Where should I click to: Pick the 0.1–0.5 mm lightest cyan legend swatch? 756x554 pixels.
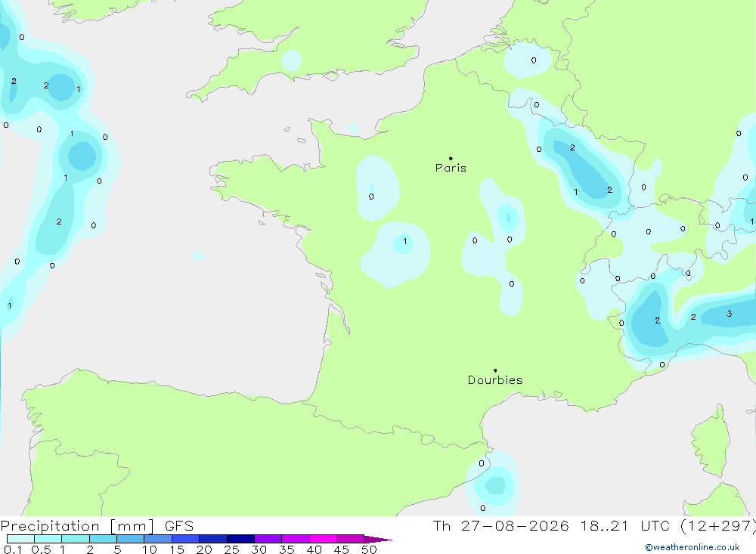20,539
